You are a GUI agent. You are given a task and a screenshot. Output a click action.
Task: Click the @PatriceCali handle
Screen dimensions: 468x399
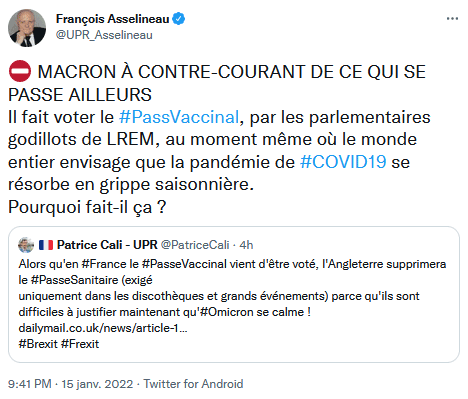[x=195, y=245]
